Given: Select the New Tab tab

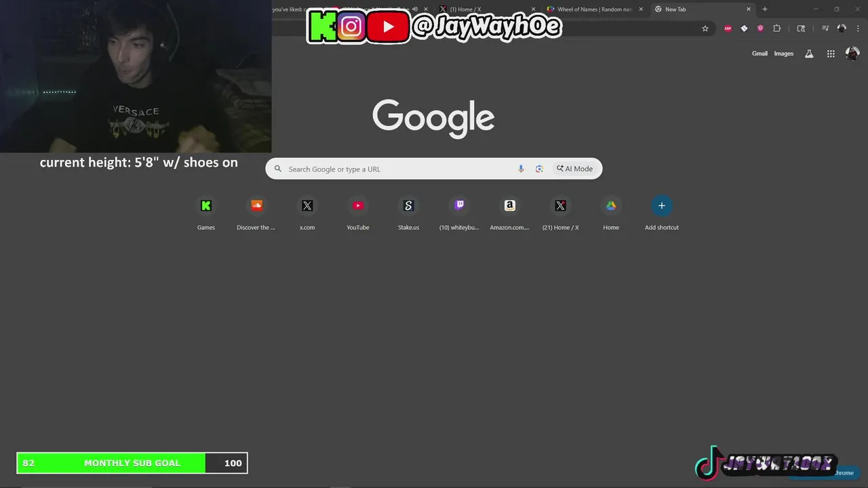Looking at the screenshot, I should point(703,9).
